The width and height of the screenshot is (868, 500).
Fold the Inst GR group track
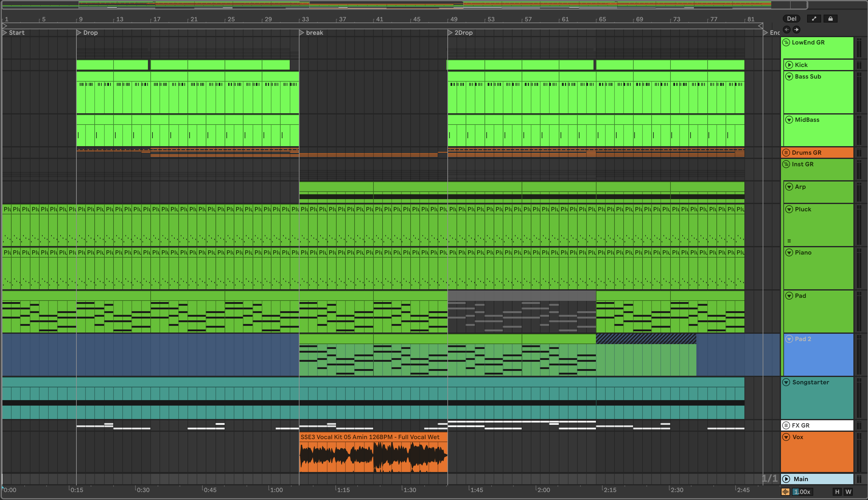[x=786, y=164]
